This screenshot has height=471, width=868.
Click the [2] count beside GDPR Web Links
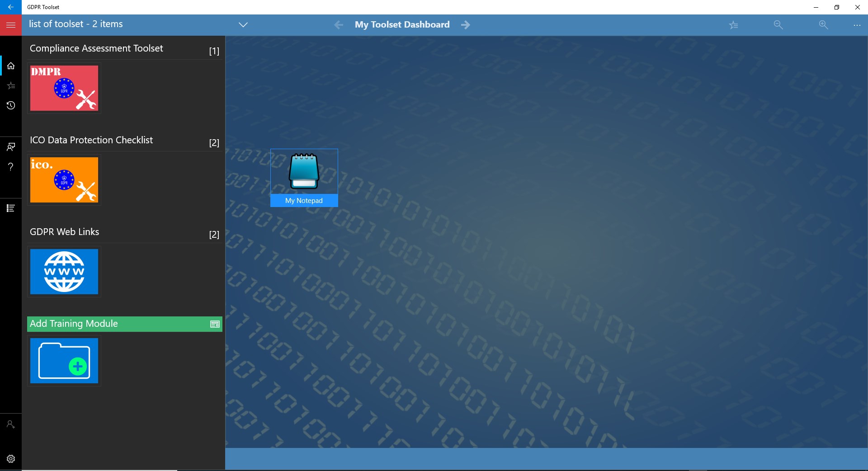pos(214,235)
